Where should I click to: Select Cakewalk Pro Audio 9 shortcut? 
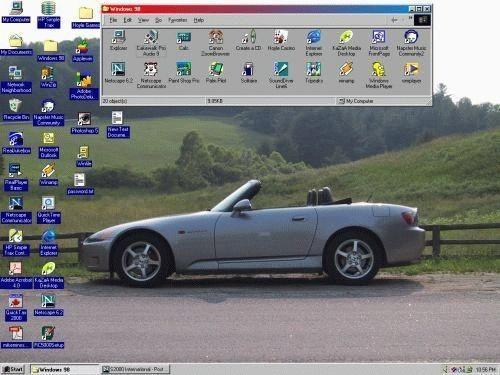[151, 43]
